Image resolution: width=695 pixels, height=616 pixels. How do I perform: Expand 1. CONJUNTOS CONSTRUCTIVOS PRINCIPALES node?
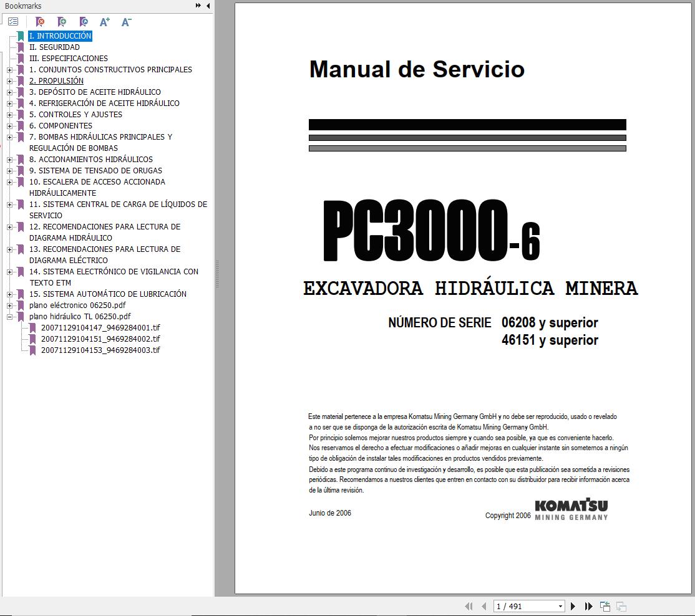(10, 70)
